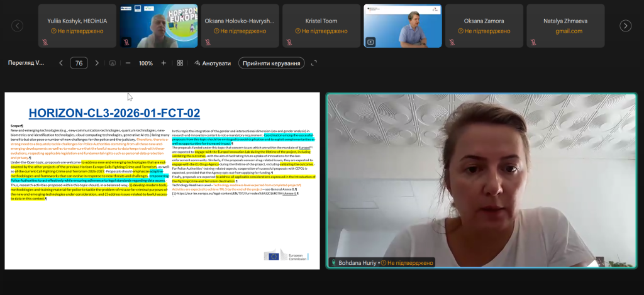Image resolution: width=644 pixels, height=295 pixels.
Task: Click the microphone icon beside Bohdana Huriy
Action: click(333, 262)
